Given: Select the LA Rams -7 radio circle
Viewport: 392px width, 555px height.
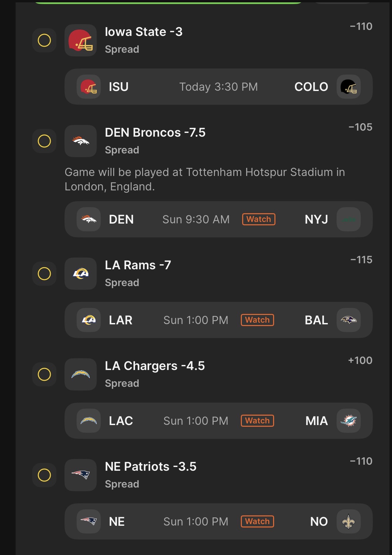Looking at the screenshot, I should tap(44, 274).
